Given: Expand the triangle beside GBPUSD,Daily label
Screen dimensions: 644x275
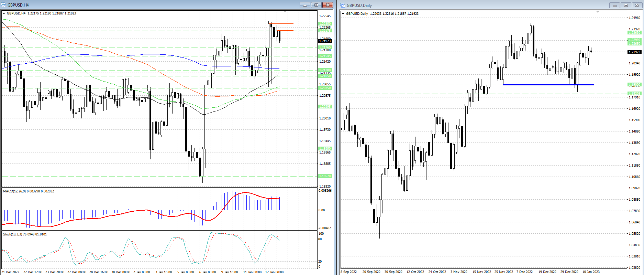Looking at the screenshot, I should pyautogui.click(x=343, y=14).
